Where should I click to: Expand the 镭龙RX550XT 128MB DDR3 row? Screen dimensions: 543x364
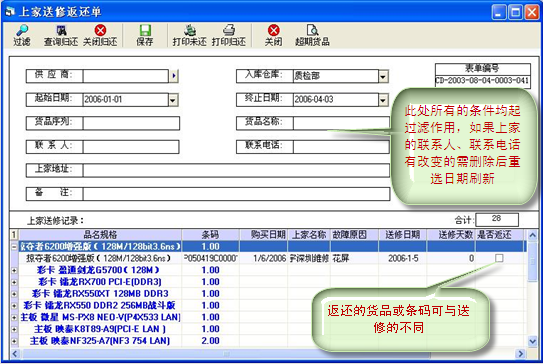click(14, 294)
